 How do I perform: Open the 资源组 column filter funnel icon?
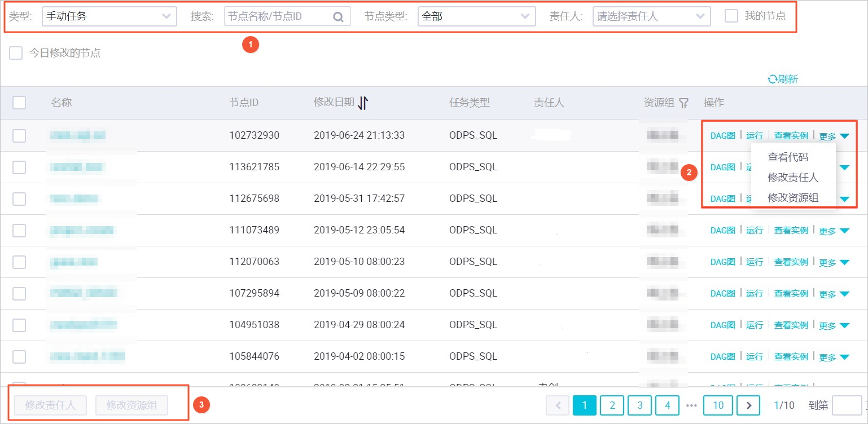(684, 103)
